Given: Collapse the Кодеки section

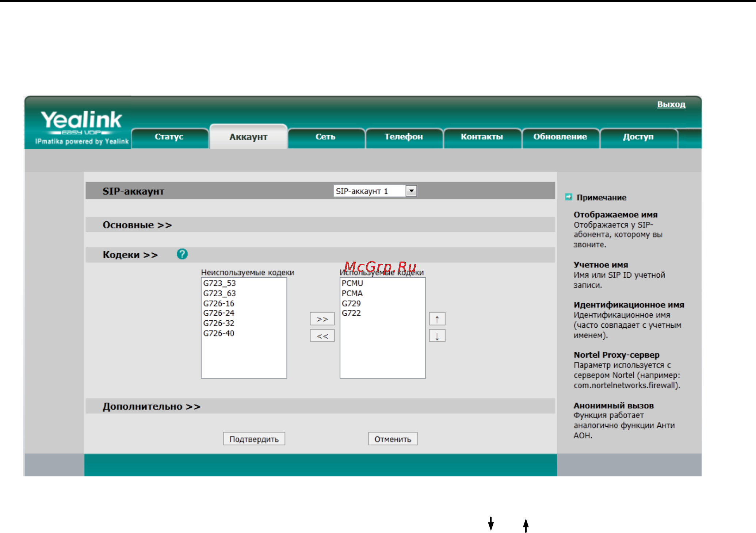Looking at the screenshot, I should click(x=130, y=255).
